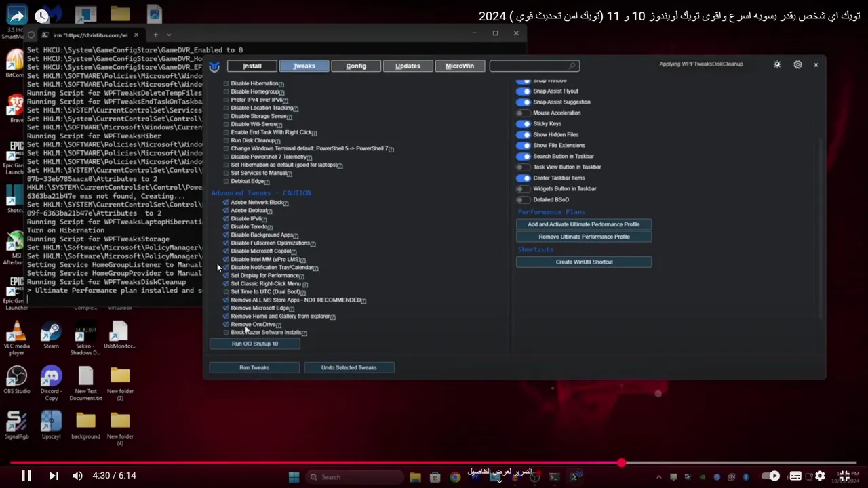Image resolution: width=868 pixels, height=488 pixels.
Task: Open the terminal new-tab dropdown chevron
Action: tap(169, 35)
